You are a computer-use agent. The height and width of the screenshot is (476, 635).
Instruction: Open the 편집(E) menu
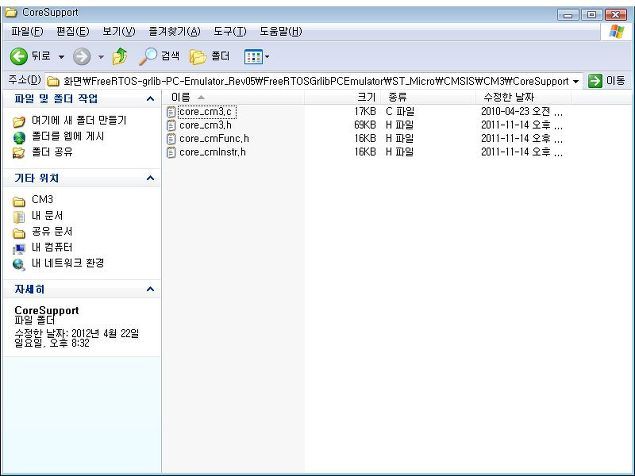pyautogui.click(x=72, y=31)
